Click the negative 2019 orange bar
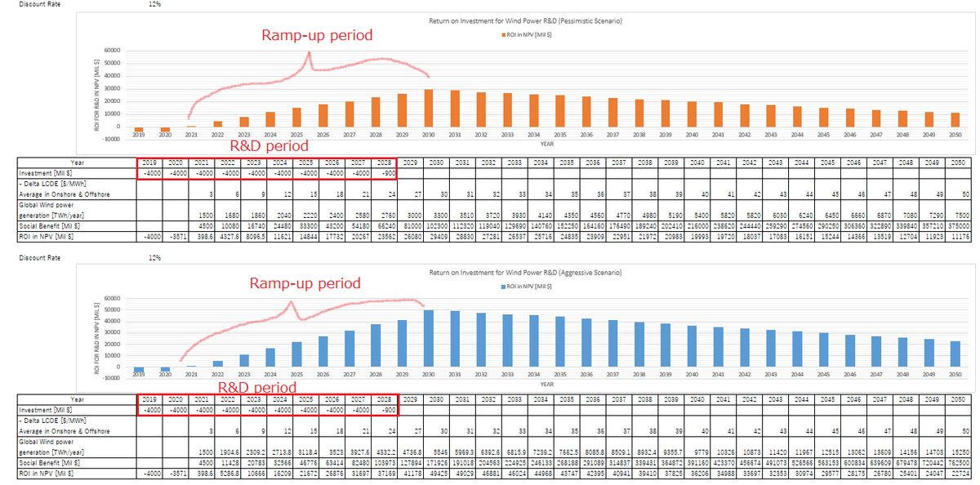Image resolution: width=980 pixels, height=485 pixels. (138, 130)
